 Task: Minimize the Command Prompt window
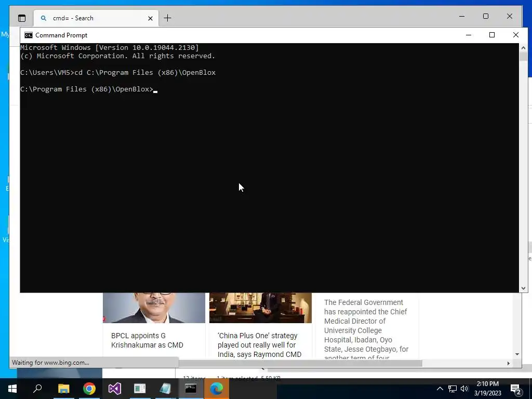click(x=469, y=35)
